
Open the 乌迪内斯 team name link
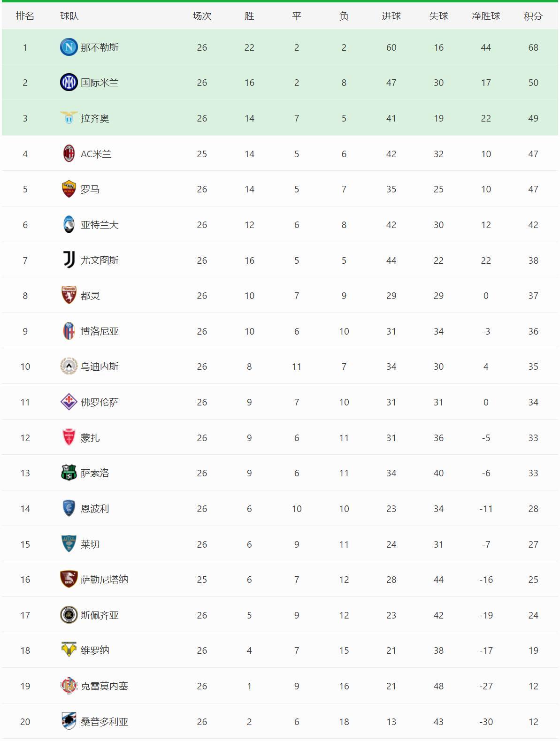100,367
